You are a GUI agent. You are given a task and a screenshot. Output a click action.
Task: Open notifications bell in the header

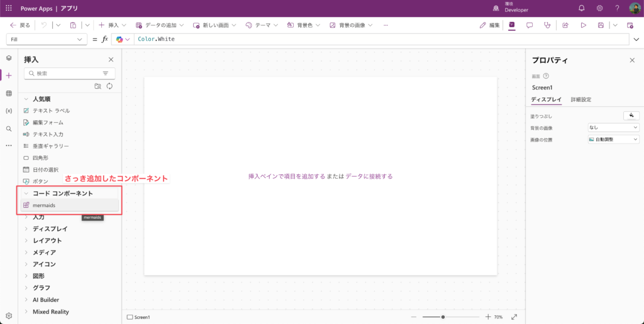click(582, 8)
